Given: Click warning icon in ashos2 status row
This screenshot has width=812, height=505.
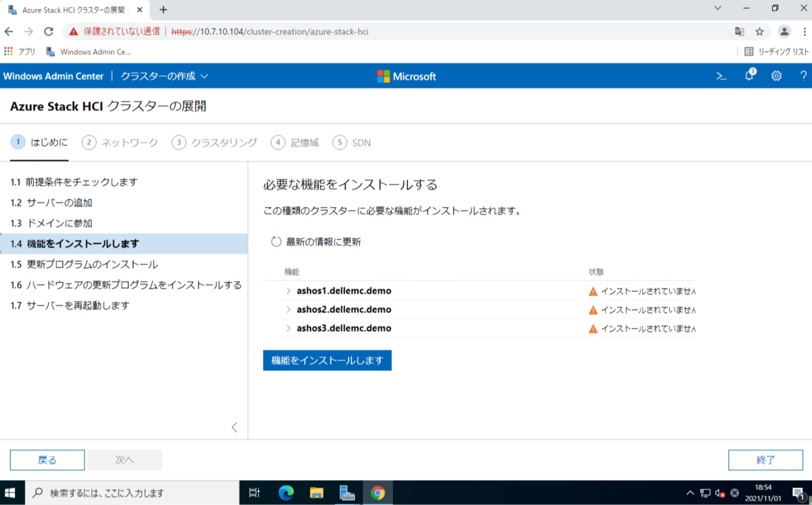Looking at the screenshot, I should point(593,310).
